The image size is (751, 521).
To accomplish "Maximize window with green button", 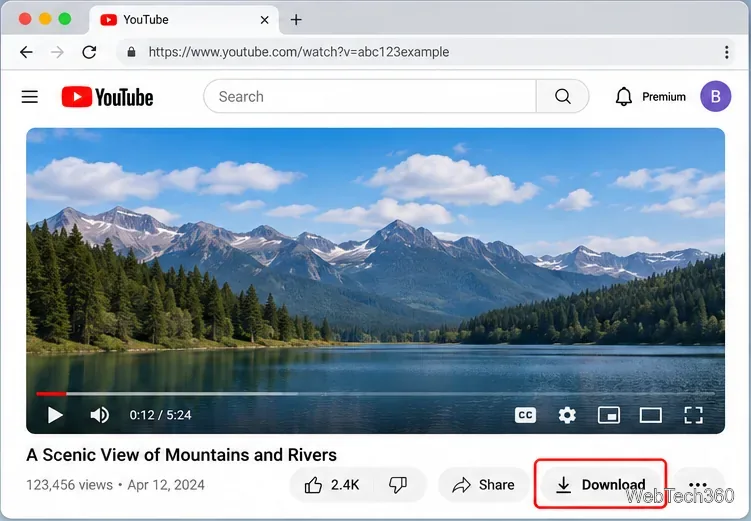I will (x=65, y=19).
